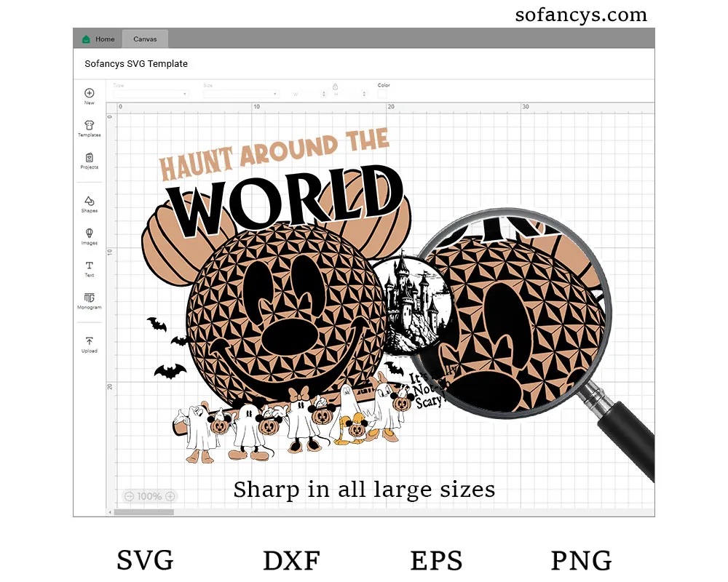The height and width of the screenshot is (582, 728).
Task: Open the Images library
Action: point(89,236)
